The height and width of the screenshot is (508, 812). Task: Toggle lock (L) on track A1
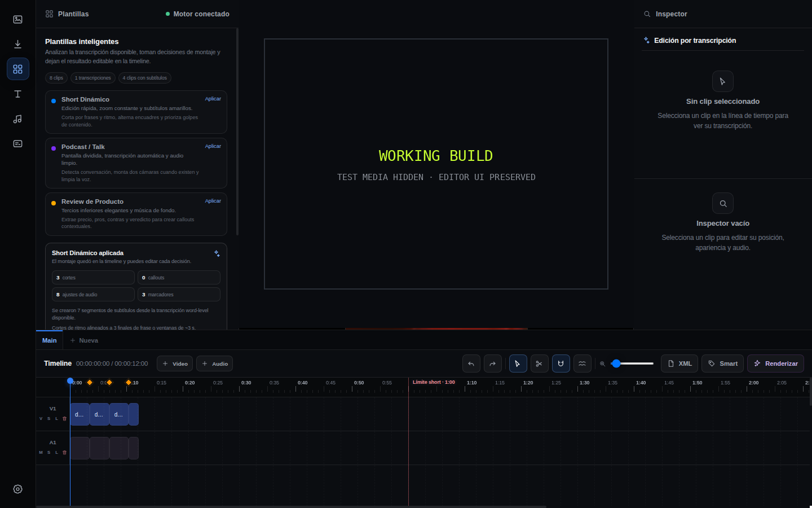coord(56,453)
